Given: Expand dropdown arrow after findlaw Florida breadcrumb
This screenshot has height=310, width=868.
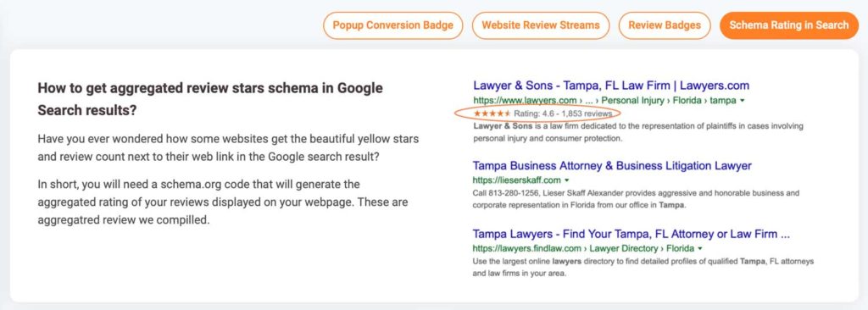Looking at the screenshot, I should 700,248.
